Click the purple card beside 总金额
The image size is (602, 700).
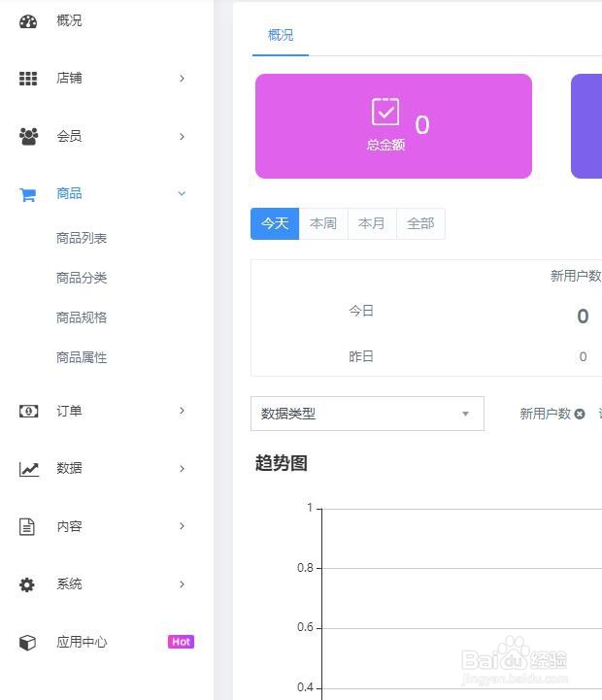(x=586, y=126)
